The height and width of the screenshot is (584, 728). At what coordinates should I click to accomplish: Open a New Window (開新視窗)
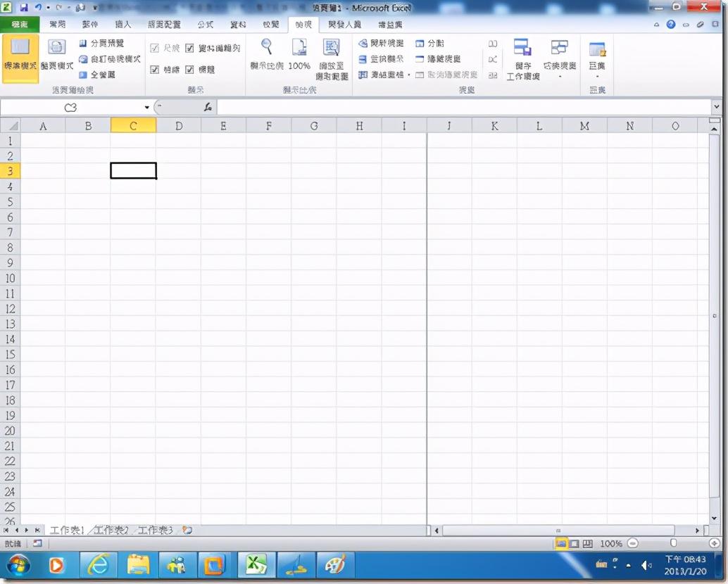click(381, 43)
